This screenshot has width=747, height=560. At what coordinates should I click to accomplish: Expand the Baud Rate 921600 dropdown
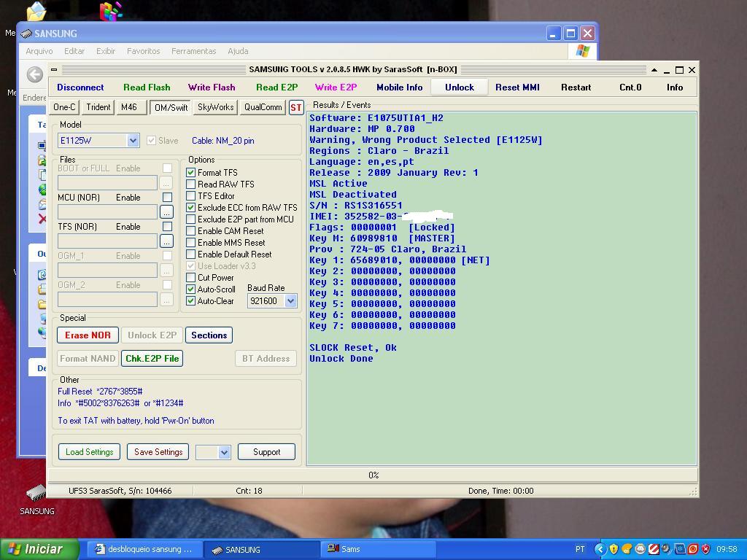290,301
